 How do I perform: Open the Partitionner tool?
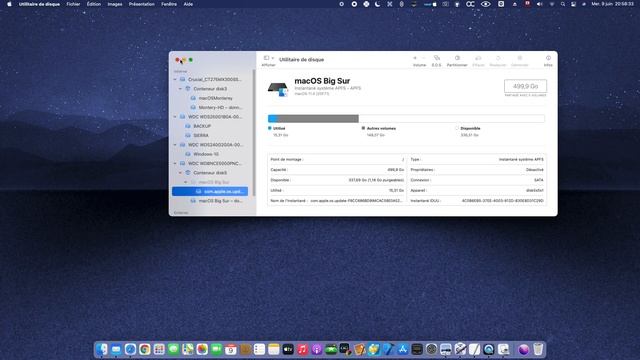pyautogui.click(x=457, y=61)
